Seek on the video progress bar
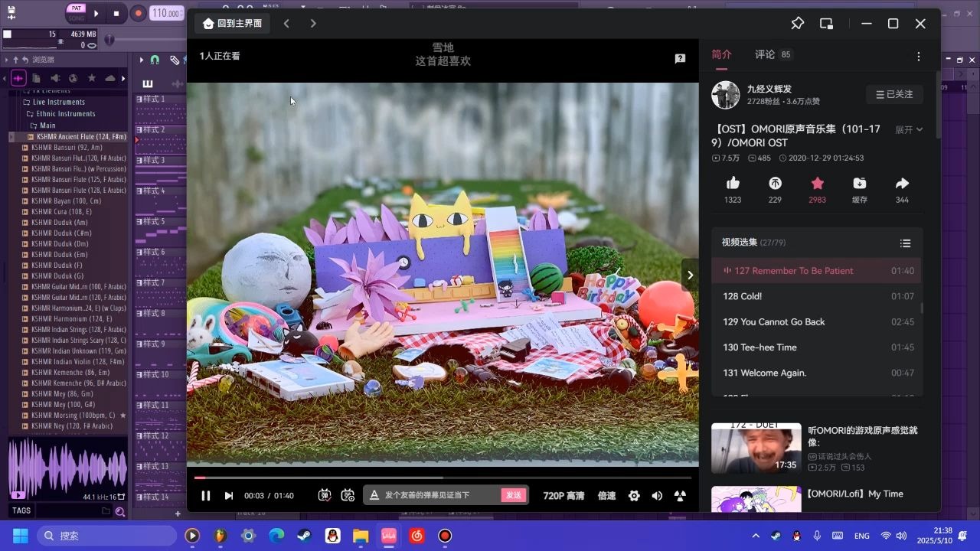 [443, 478]
